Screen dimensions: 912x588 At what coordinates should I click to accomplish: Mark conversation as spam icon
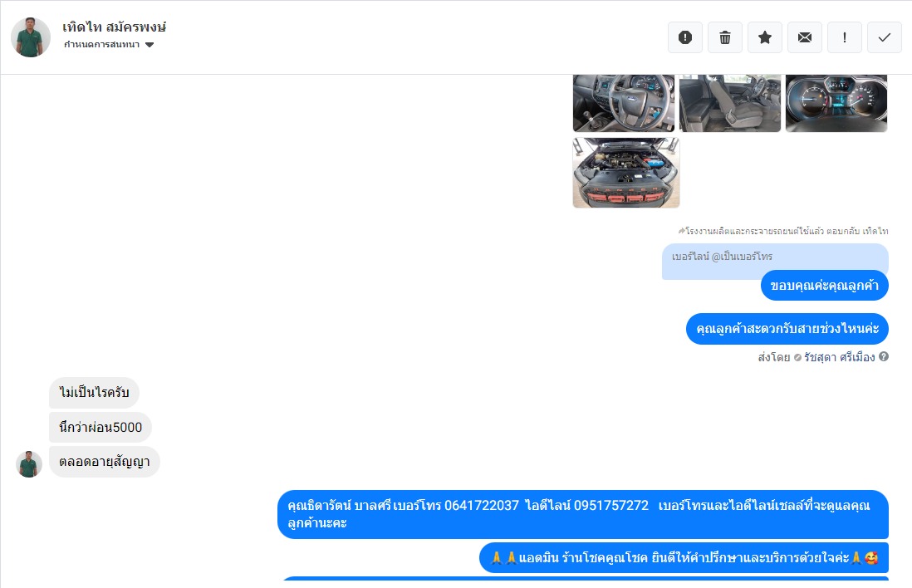685,38
